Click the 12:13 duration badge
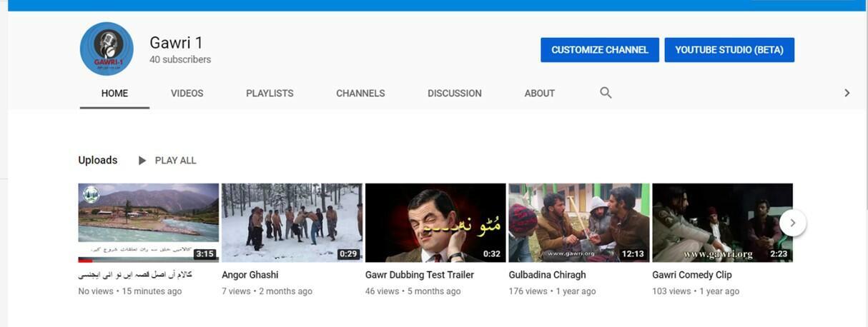868x327 pixels. click(633, 253)
